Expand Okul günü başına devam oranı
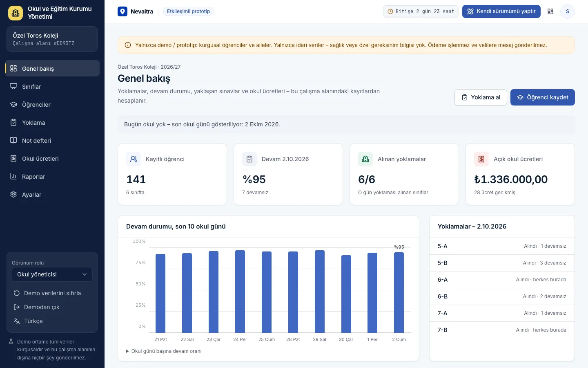The height and width of the screenshot is (368, 588). pyautogui.click(x=164, y=351)
